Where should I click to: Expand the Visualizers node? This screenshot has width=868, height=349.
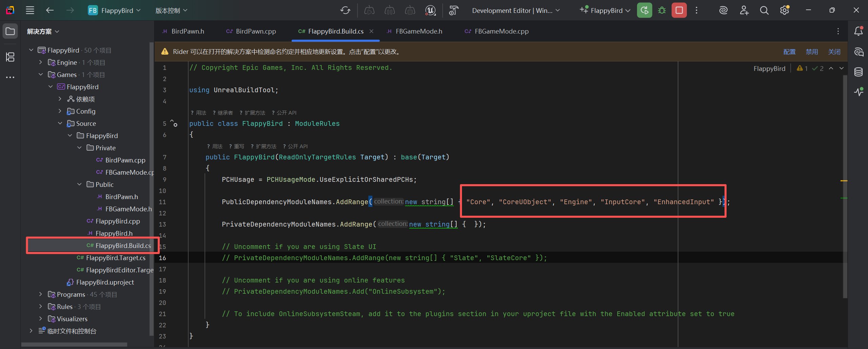[41, 319]
